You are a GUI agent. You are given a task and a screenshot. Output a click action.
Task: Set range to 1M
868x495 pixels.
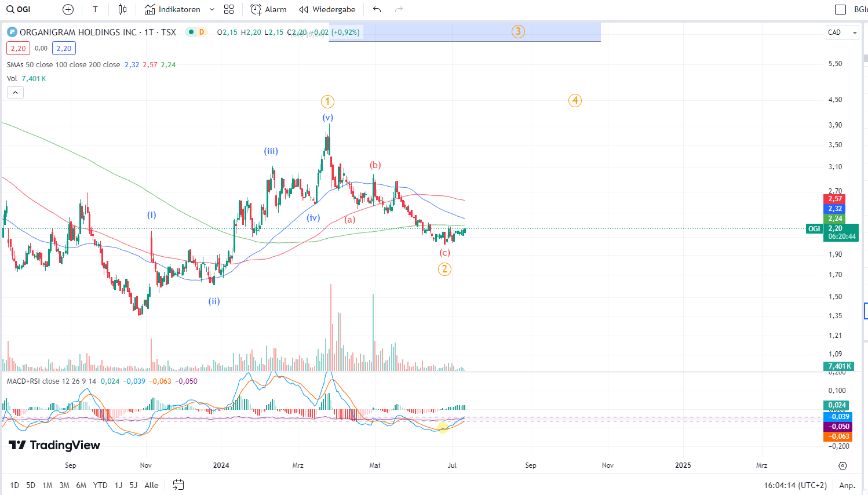point(48,485)
